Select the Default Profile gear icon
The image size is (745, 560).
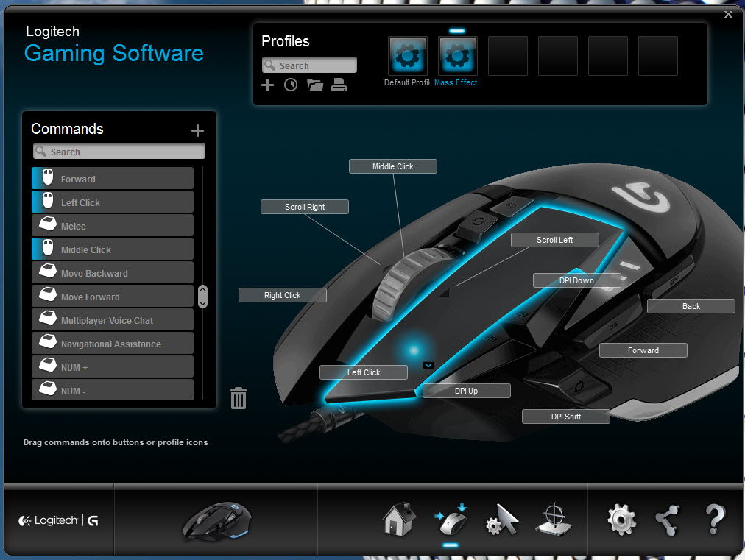[x=408, y=56]
